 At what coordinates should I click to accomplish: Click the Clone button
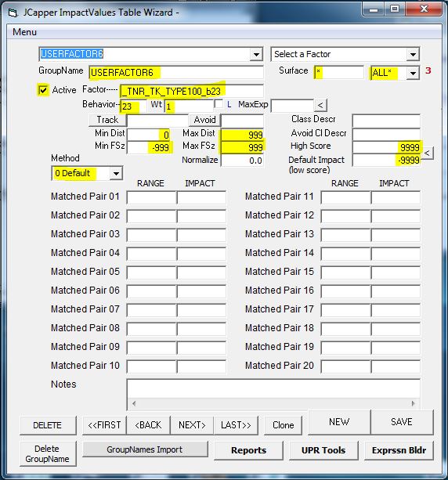click(284, 425)
